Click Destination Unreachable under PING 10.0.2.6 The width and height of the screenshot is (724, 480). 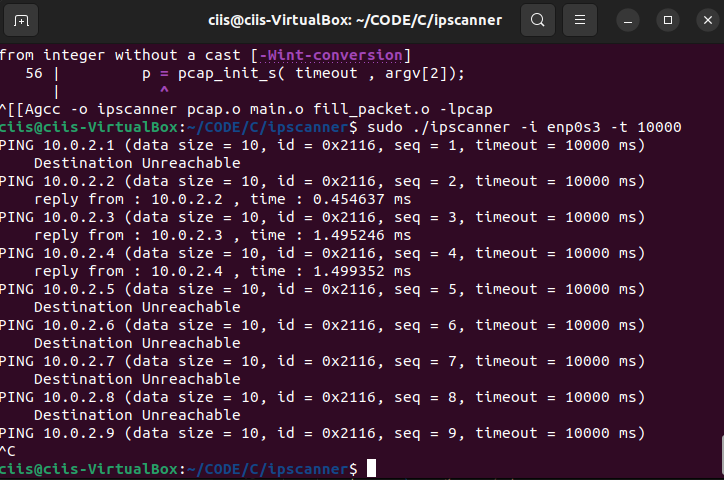click(137, 343)
